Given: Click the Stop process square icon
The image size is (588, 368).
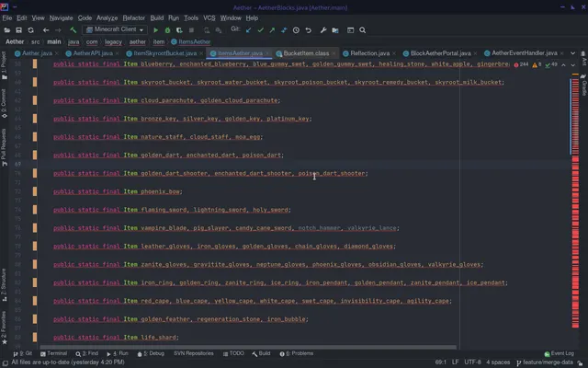Looking at the screenshot, I should click(x=191, y=30).
